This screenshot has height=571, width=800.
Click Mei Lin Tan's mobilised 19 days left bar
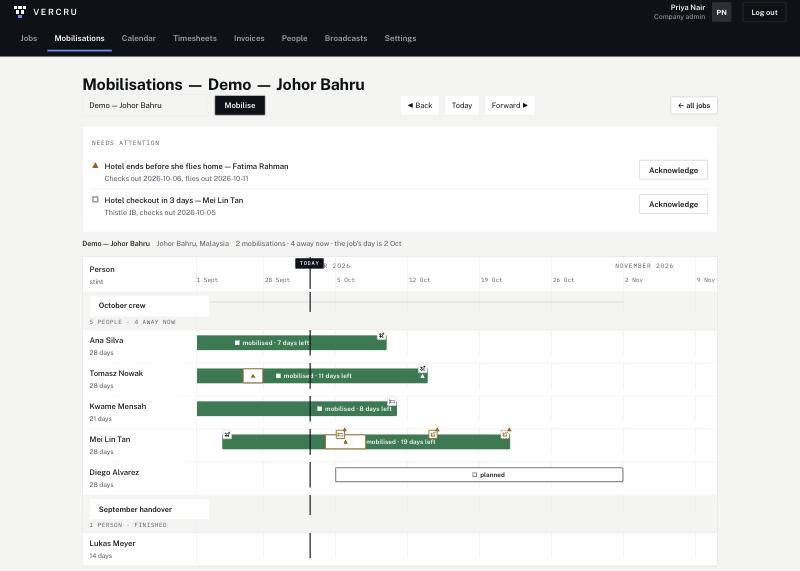pyautogui.click(x=366, y=442)
